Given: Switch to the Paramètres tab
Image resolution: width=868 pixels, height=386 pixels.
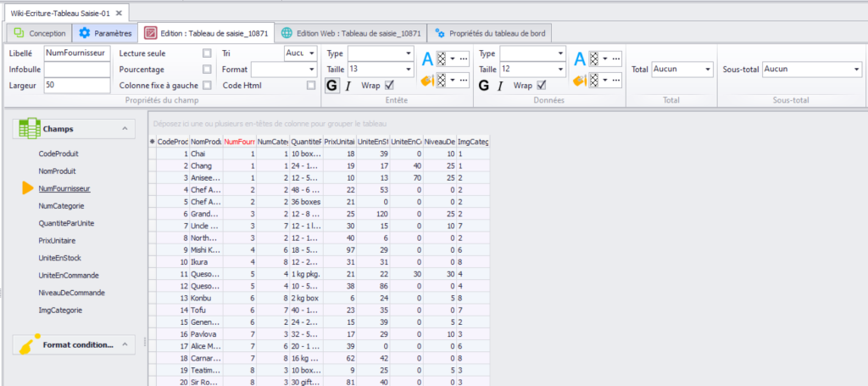Looking at the screenshot, I should [x=106, y=33].
